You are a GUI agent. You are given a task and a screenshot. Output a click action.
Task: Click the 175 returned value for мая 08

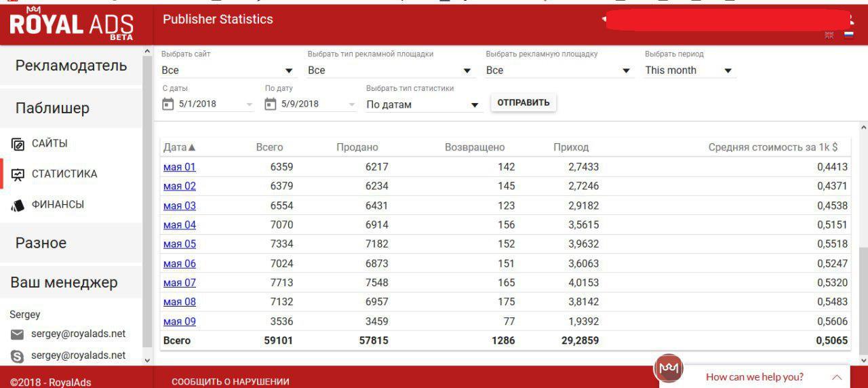506,302
